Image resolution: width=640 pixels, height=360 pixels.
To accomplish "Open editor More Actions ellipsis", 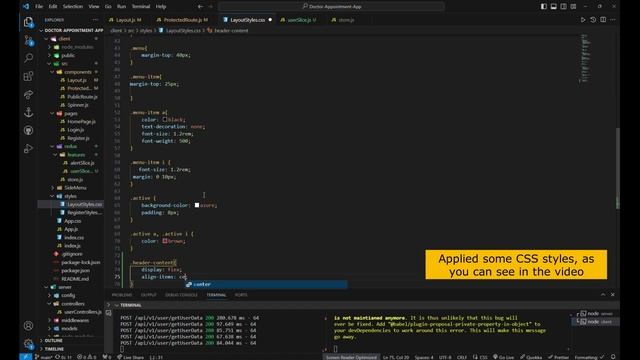I will click(613, 20).
